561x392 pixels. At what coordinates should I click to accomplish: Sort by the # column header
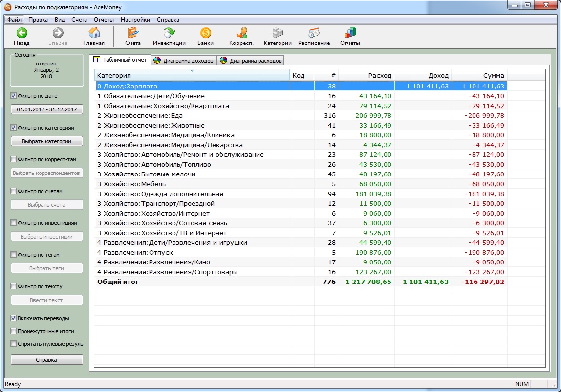(x=326, y=76)
